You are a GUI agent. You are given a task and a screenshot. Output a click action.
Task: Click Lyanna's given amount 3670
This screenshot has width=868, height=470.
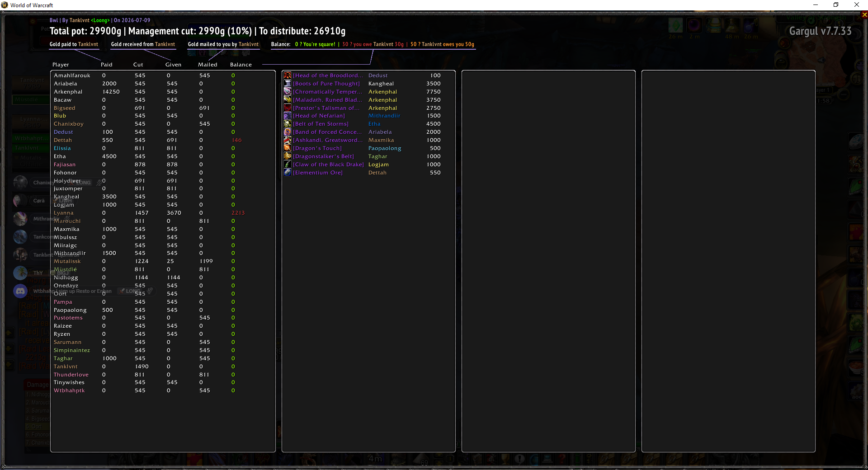point(174,213)
